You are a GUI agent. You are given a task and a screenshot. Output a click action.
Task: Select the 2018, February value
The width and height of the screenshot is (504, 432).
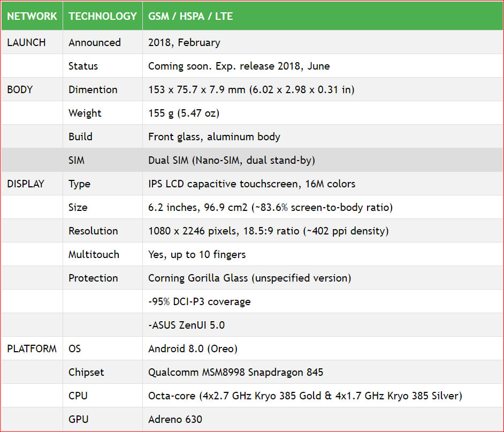(184, 42)
